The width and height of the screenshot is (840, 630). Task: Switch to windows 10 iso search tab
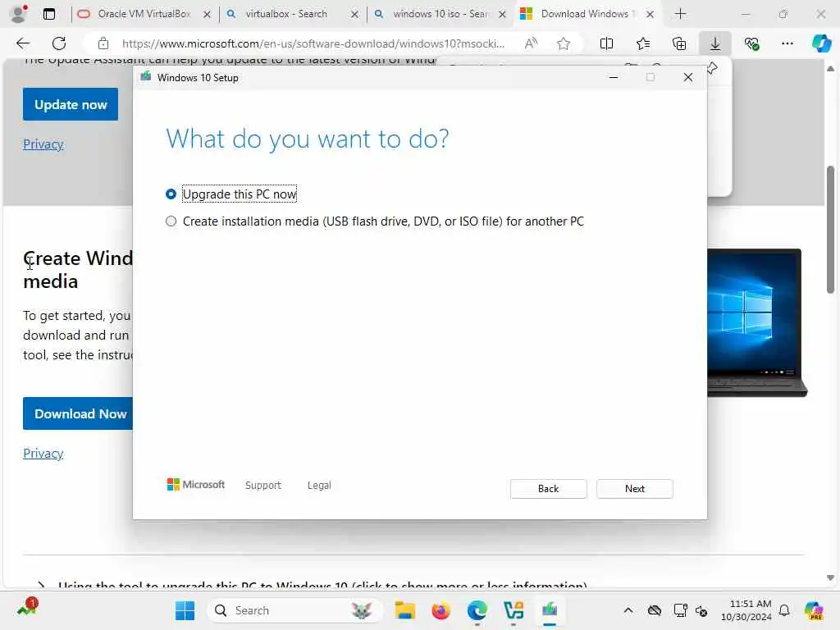440,14
